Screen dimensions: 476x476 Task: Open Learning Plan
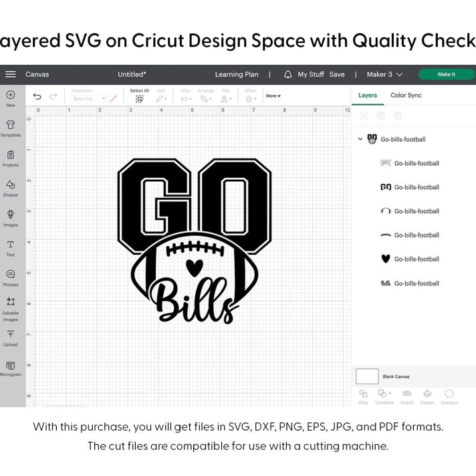click(x=237, y=74)
